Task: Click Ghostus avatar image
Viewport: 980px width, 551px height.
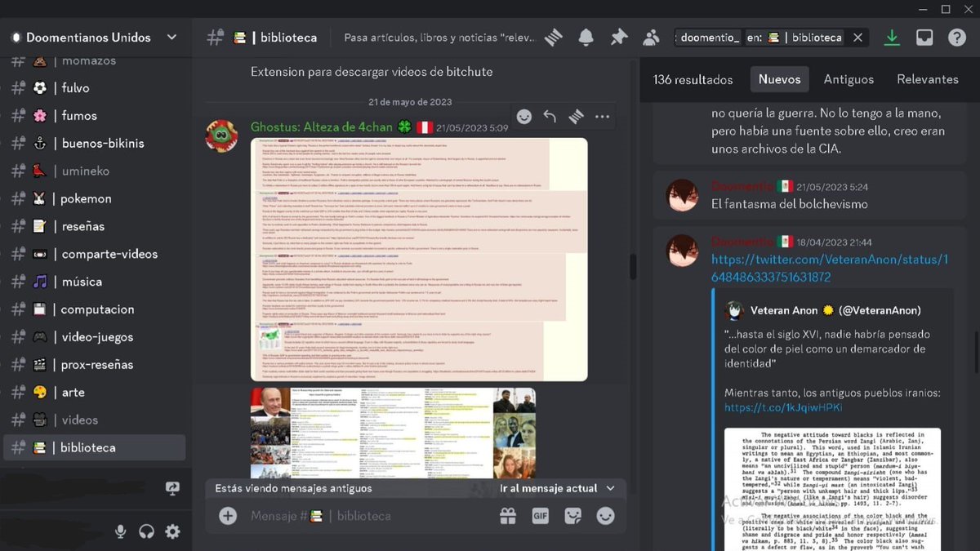Action: coord(221,136)
